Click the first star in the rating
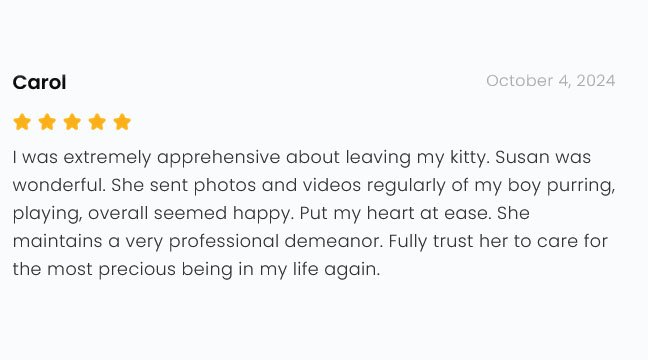Screen dimensions: 648x360 pos(22,122)
